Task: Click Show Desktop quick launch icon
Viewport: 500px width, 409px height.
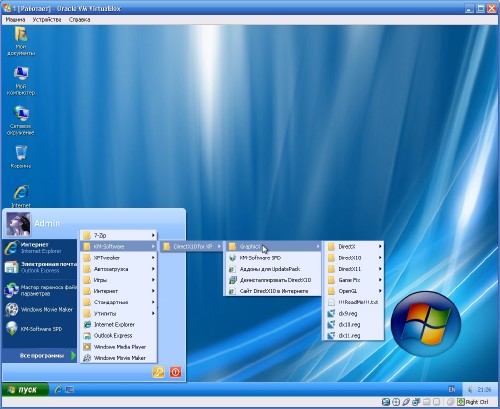Action: 70,390
